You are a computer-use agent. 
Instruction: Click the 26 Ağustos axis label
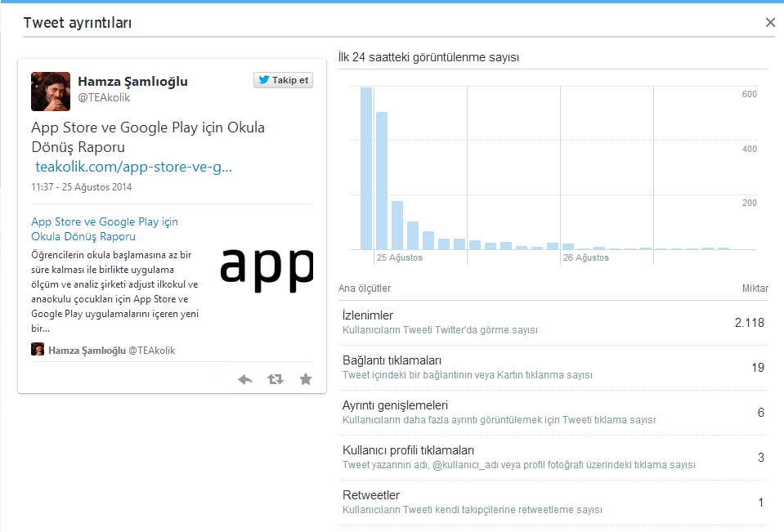point(586,257)
